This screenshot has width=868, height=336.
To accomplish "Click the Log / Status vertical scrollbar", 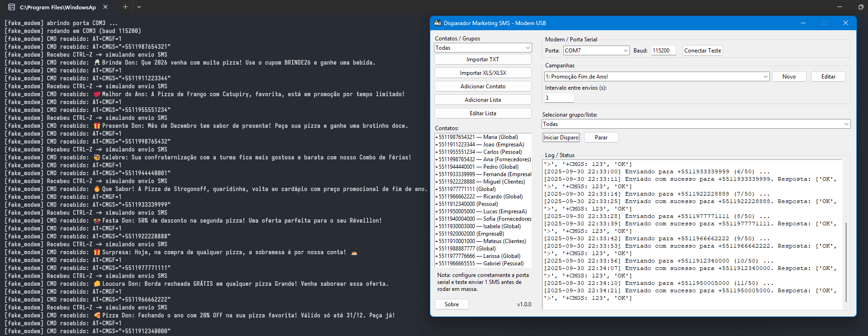I will pos(846,260).
